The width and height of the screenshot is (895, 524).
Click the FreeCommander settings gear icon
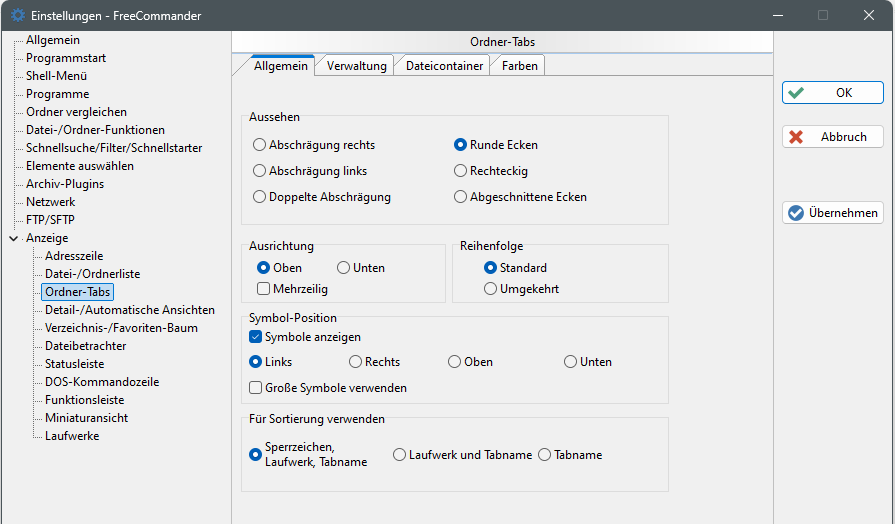point(17,15)
